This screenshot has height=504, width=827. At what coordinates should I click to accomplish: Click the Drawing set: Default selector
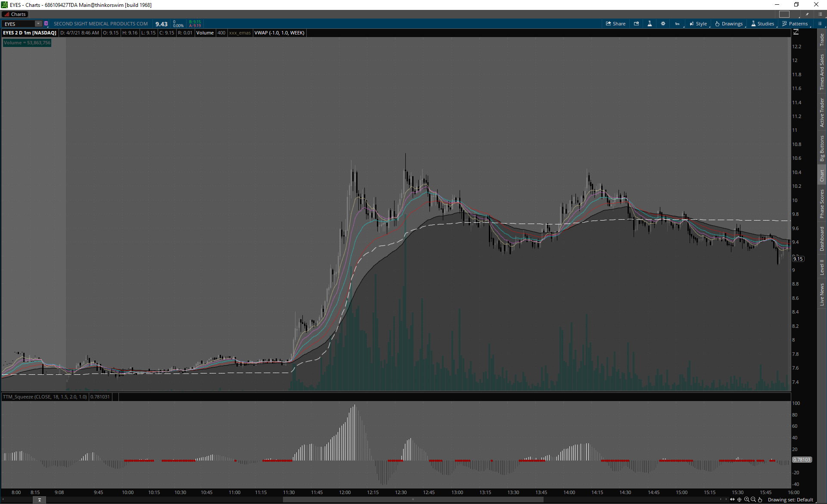[x=790, y=500]
